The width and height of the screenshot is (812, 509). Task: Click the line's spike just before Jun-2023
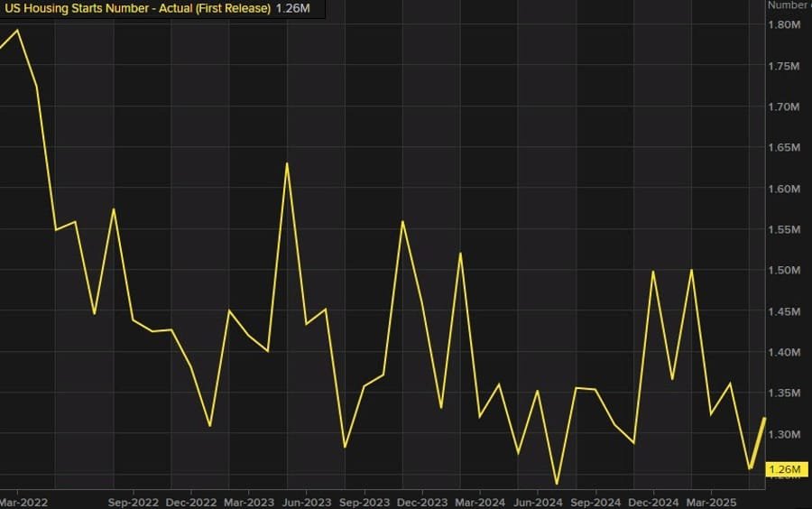(287, 163)
